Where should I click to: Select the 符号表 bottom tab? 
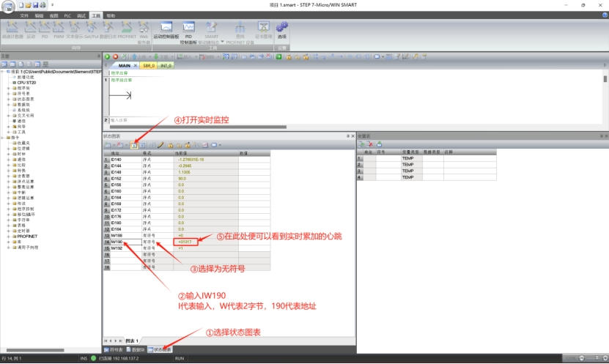[114, 349]
